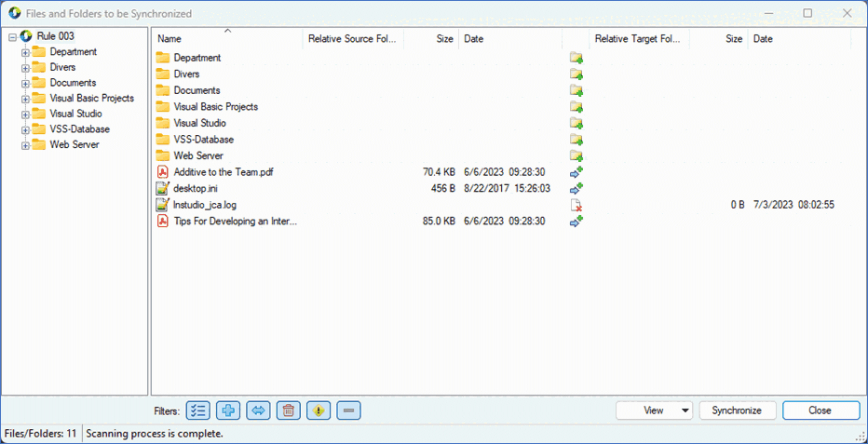Click the add-folder action icon for Web Server
The width and height of the screenshot is (868, 444).
(576, 156)
